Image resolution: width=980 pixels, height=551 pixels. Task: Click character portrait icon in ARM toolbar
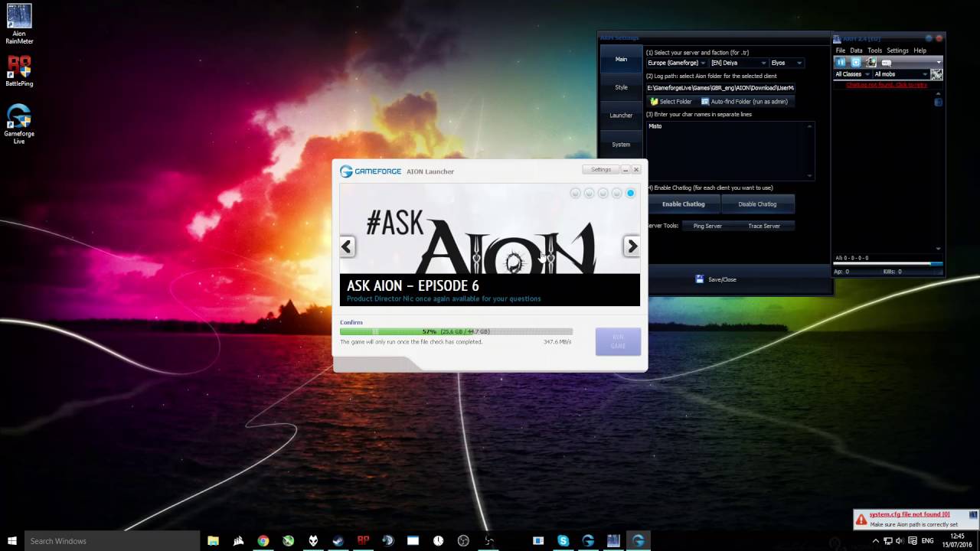coord(871,62)
